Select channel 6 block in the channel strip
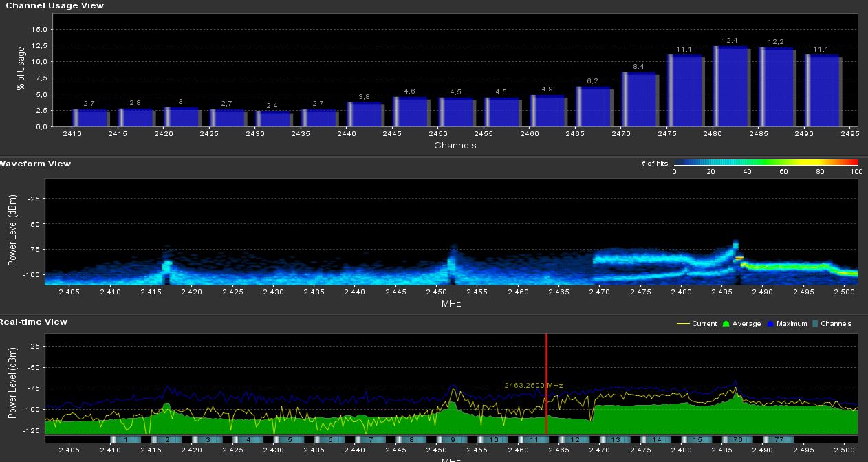The width and height of the screenshot is (868, 462). (329, 439)
